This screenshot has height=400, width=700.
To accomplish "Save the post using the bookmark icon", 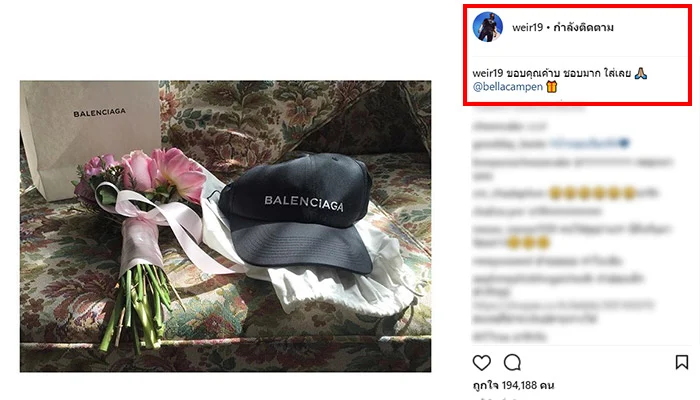I will 682,362.
